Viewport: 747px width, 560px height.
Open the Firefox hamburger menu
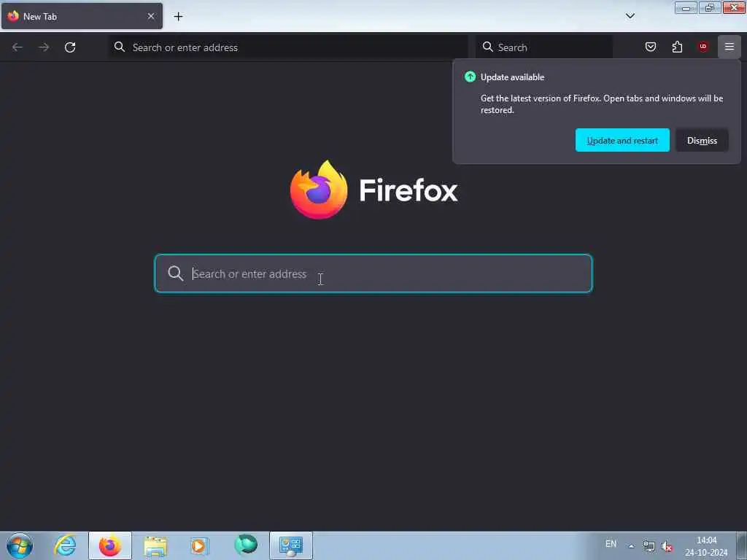click(729, 47)
